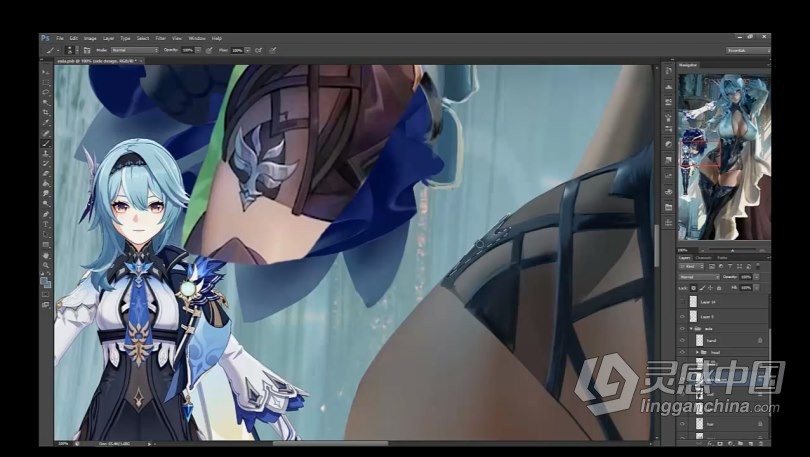
Task: Hide the hand layer with its eye icon
Action: tap(682, 340)
